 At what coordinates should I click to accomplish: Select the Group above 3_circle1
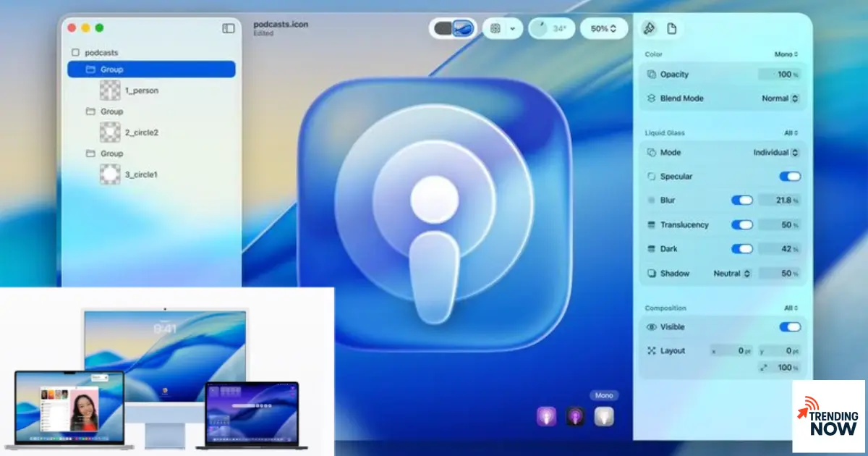pyautogui.click(x=111, y=153)
